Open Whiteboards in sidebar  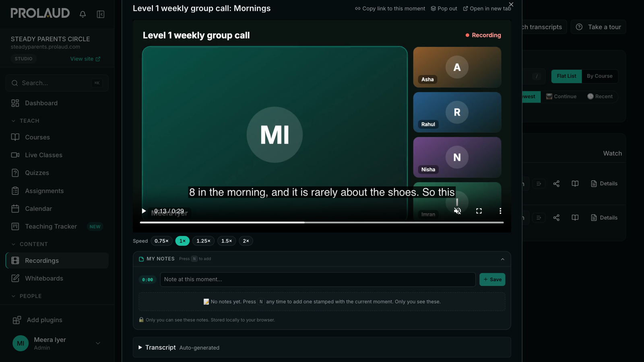coord(57,278)
